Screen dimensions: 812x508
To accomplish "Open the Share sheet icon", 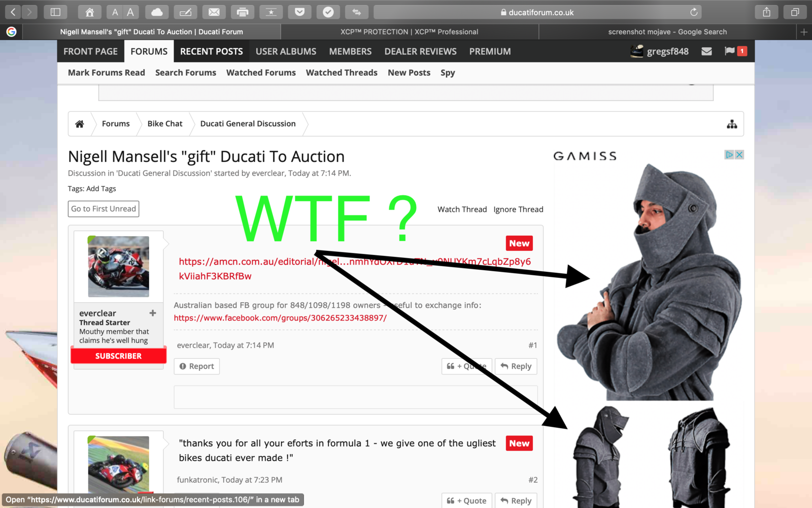I will 767,12.
